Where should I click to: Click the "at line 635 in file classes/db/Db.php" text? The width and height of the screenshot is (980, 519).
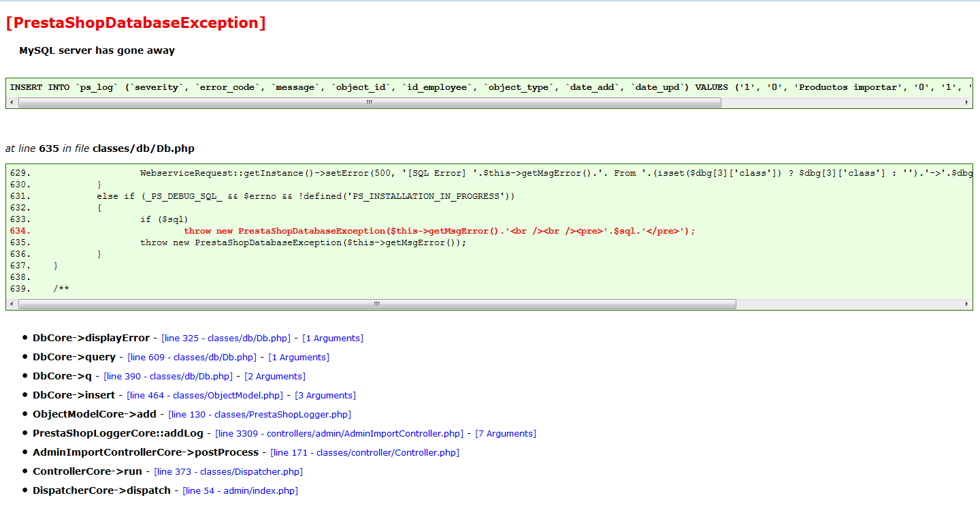click(x=100, y=148)
